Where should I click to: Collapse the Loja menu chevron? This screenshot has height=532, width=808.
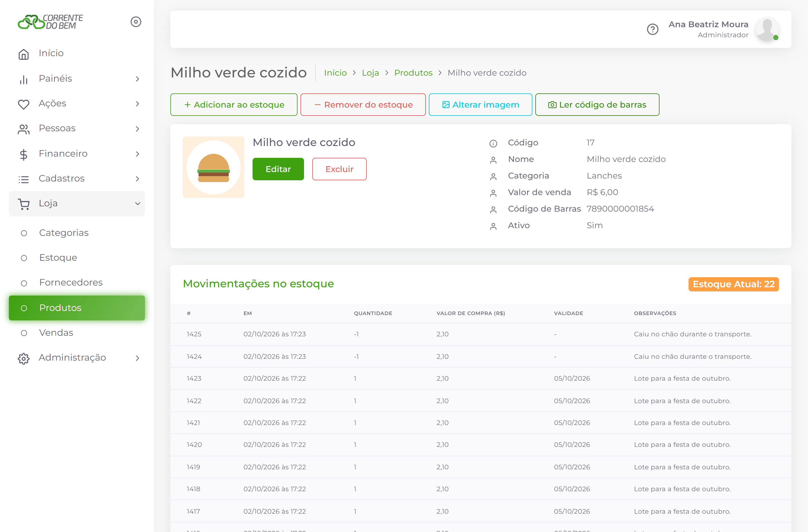tap(138, 204)
